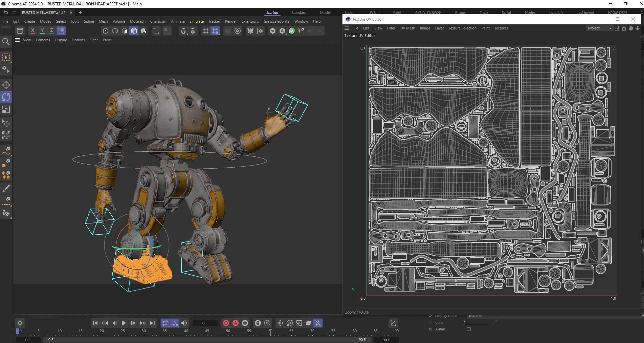Open Texture Selection menu in UV Editor
This screenshot has width=644, height=343.
click(462, 28)
